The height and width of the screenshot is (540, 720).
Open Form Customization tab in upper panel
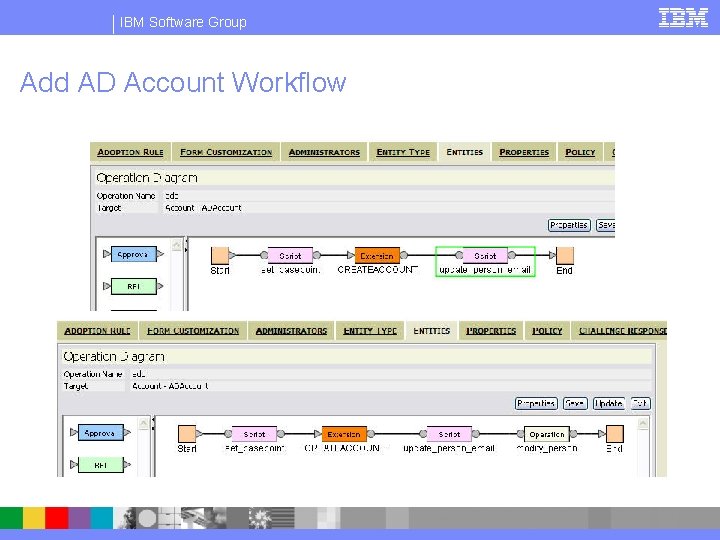226,152
